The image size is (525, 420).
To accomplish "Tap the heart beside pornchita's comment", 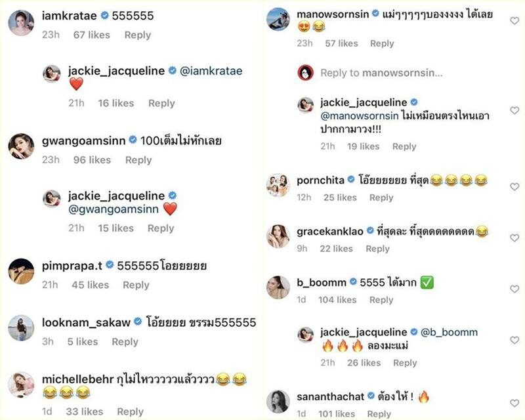I will [x=514, y=186].
